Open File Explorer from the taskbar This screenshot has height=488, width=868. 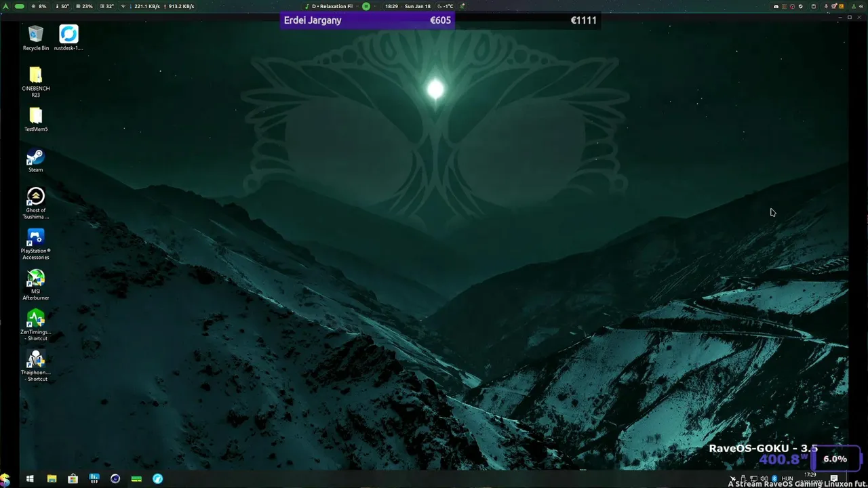click(x=52, y=479)
